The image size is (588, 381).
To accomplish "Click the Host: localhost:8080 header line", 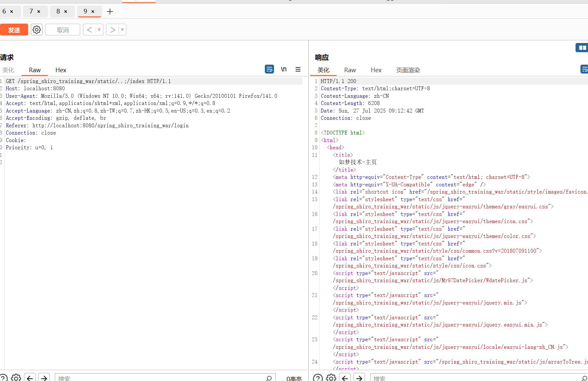I will tap(35, 88).
